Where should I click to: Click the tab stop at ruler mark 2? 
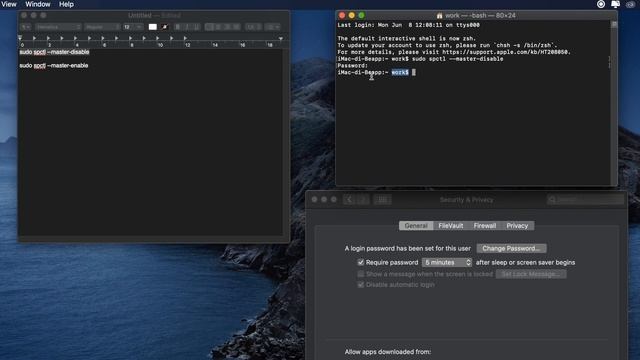[x=48, y=38]
